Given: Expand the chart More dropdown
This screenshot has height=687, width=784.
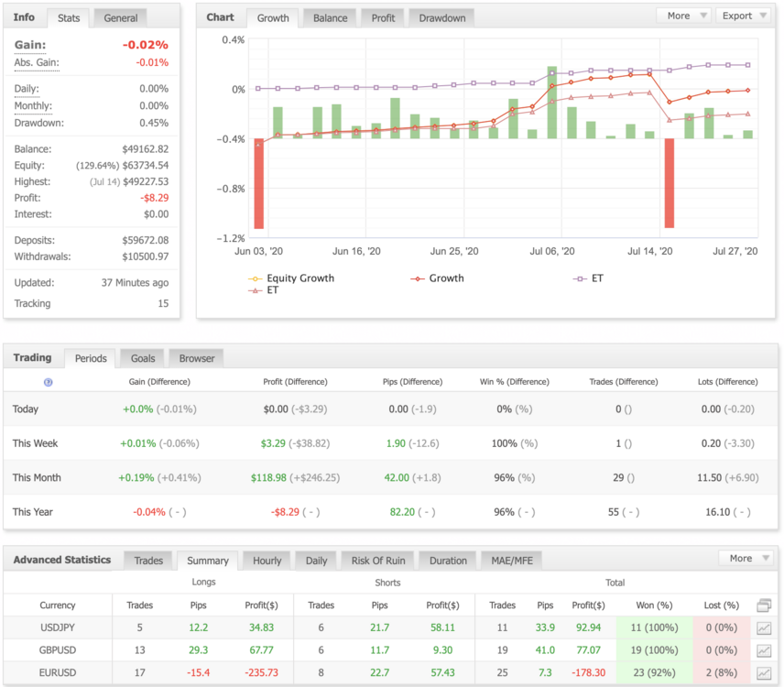Looking at the screenshot, I should tap(684, 16).
